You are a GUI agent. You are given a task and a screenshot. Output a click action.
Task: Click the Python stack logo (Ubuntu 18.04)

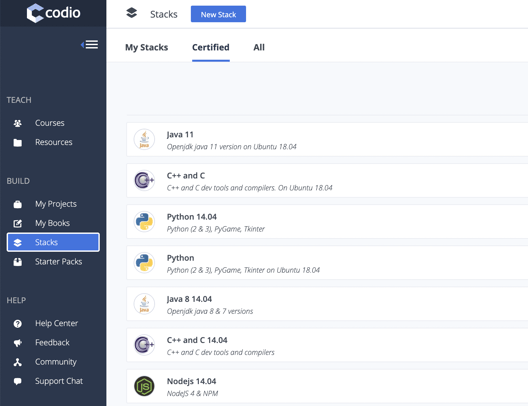coord(144,263)
